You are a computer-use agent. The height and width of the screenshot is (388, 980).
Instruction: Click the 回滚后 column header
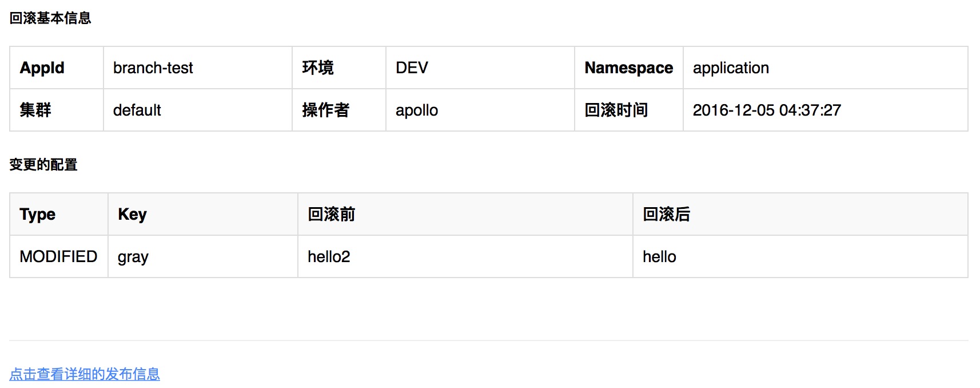tap(667, 215)
